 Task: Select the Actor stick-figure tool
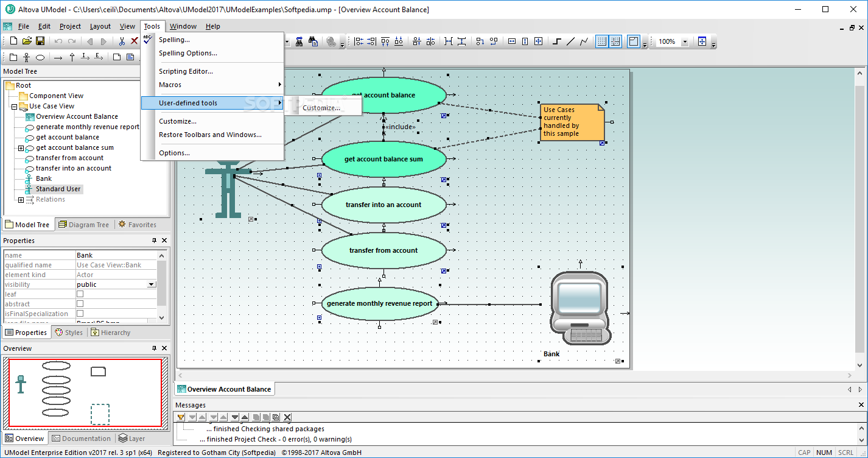click(x=26, y=57)
